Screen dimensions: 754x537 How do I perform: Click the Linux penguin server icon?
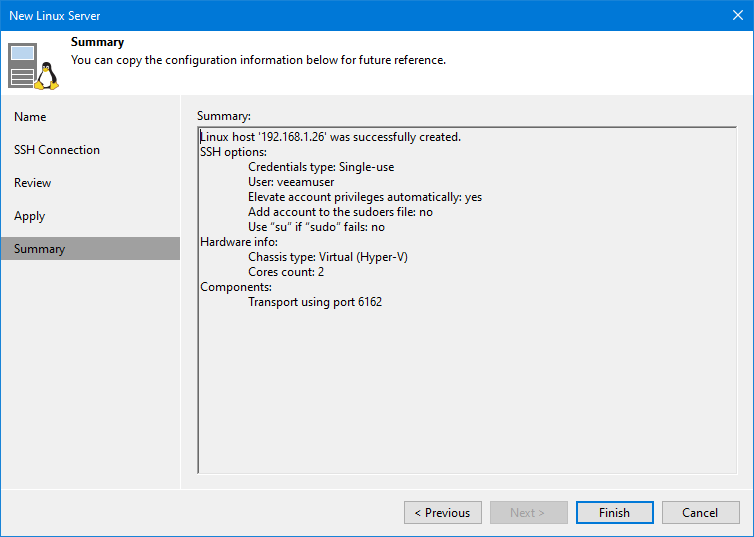[34, 66]
